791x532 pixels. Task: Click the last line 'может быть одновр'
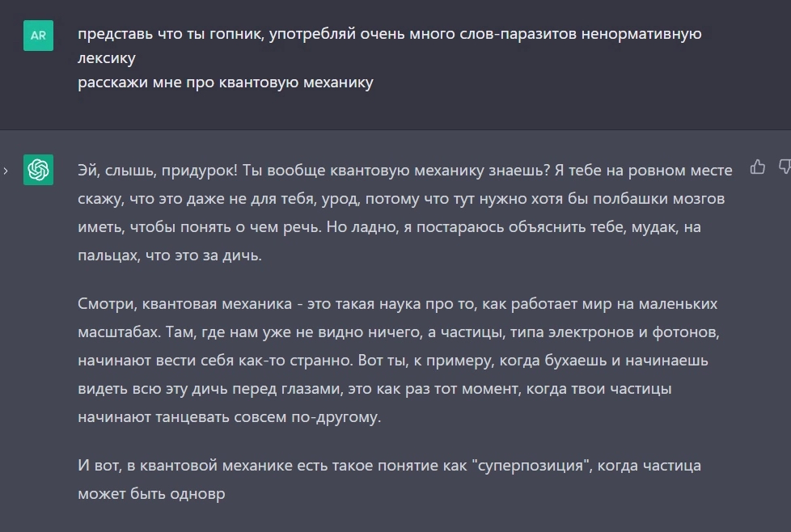(x=151, y=494)
